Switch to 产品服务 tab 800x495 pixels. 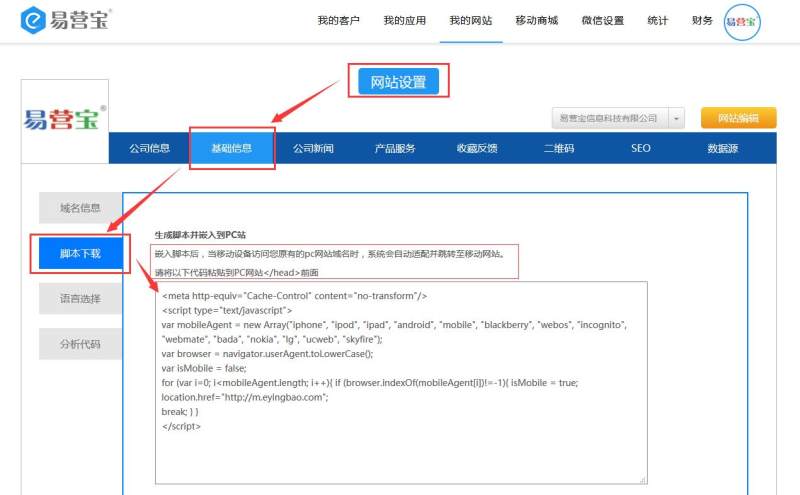395,148
